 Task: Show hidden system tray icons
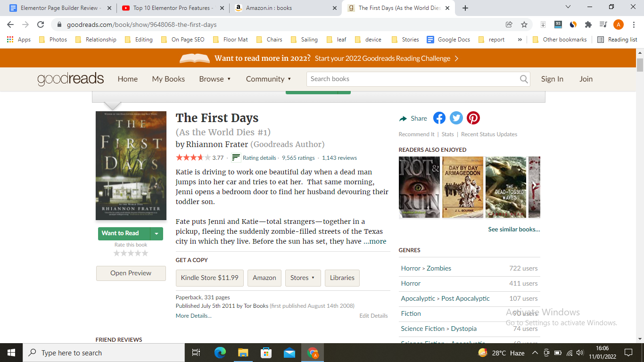click(x=535, y=353)
